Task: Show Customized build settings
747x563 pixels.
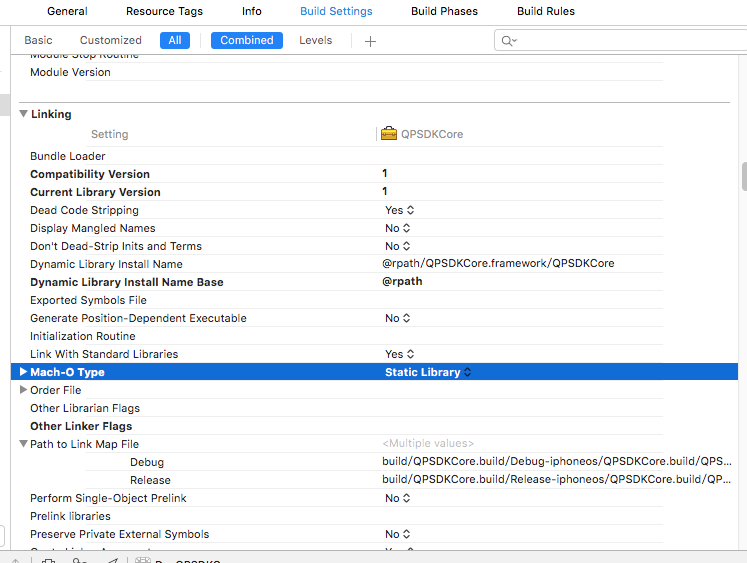Action: tap(111, 40)
